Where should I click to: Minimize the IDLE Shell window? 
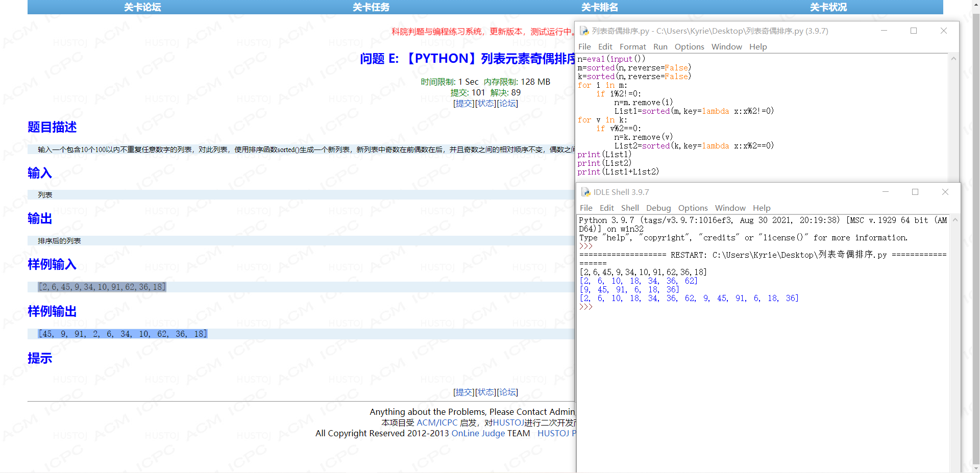point(886,192)
